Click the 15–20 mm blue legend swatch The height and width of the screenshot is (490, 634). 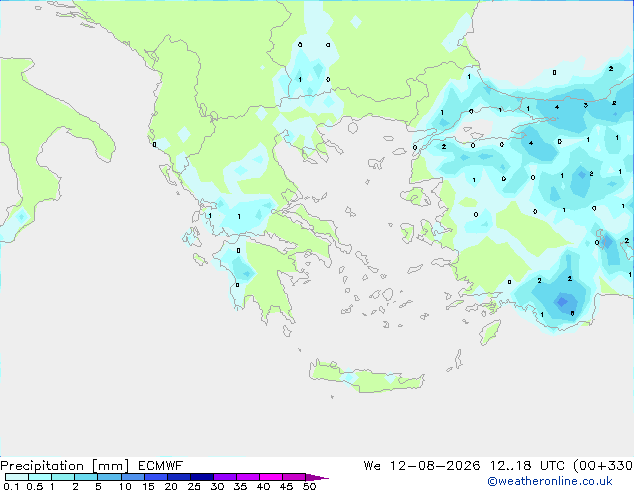pyautogui.click(x=155, y=477)
